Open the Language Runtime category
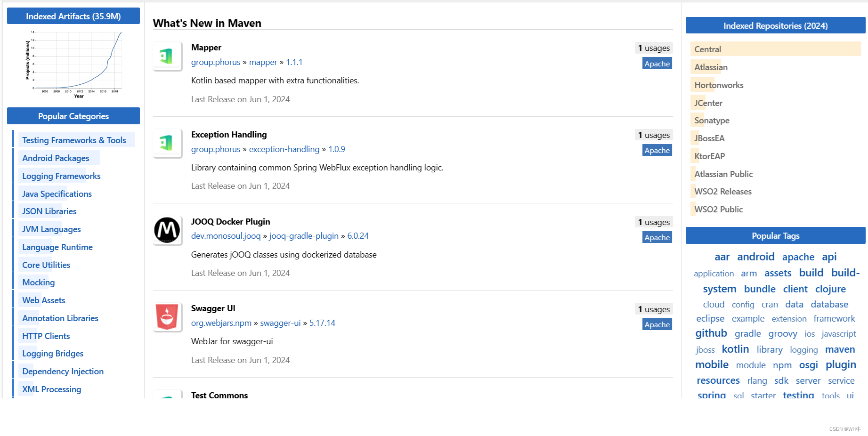The width and height of the screenshot is (868, 436). (57, 247)
